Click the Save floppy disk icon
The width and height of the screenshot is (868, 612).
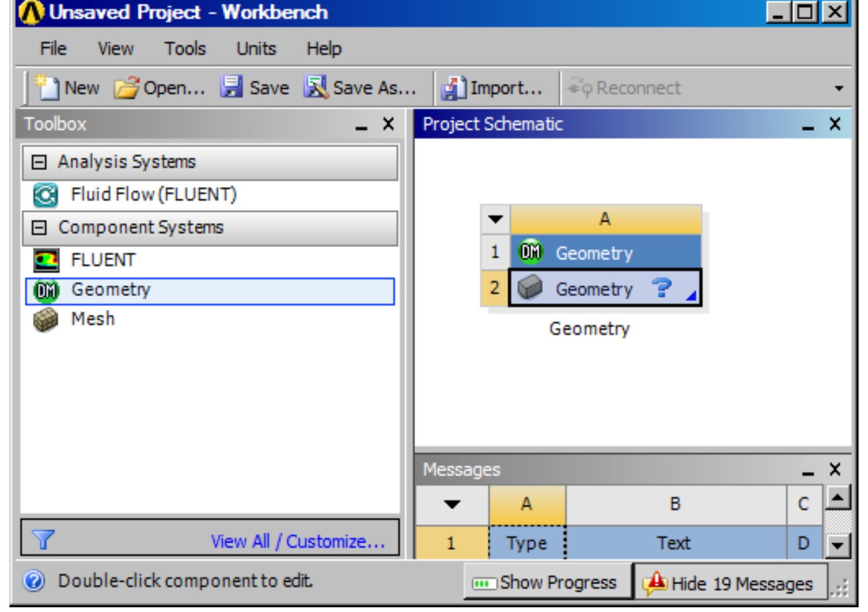[231, 87]
